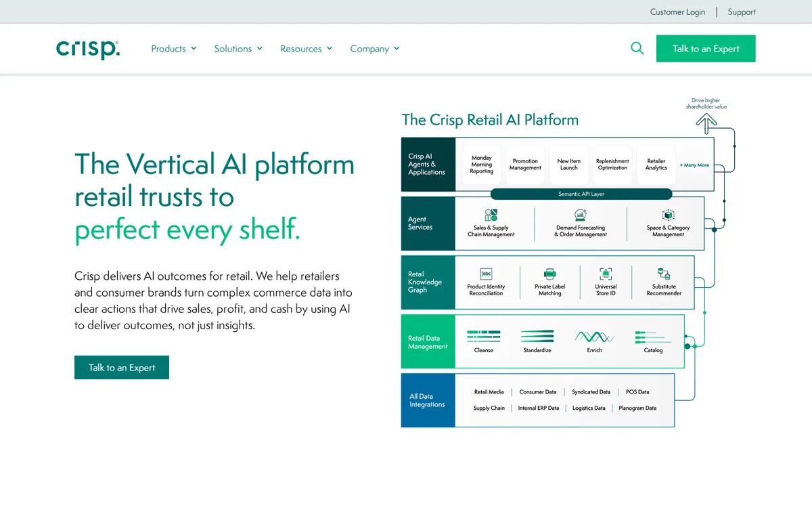The image size is (812, 508).
Task: Click 'Drive higher shareholder value' text
Action: pos(706,104)
